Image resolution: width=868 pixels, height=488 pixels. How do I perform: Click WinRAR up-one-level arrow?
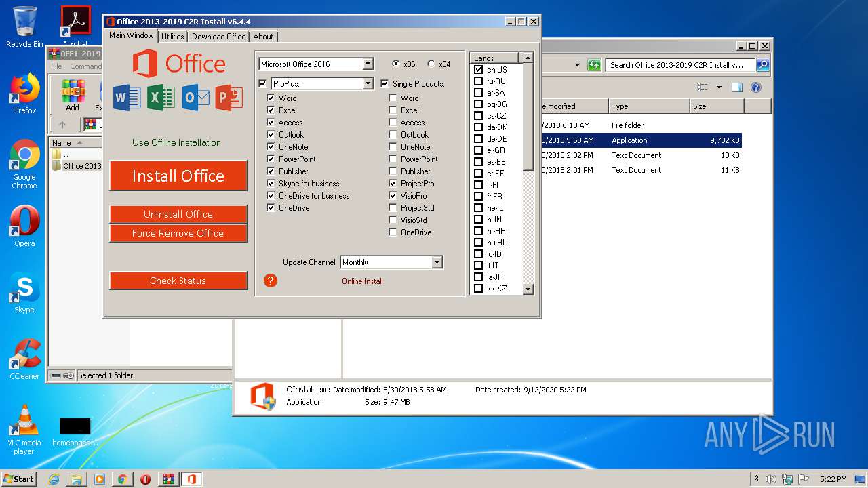pyautogui.click(x=62, y=125)
